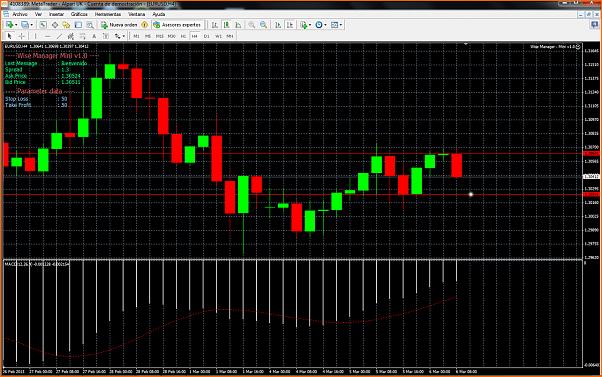Draw a horizontal line

coord(48,36)
